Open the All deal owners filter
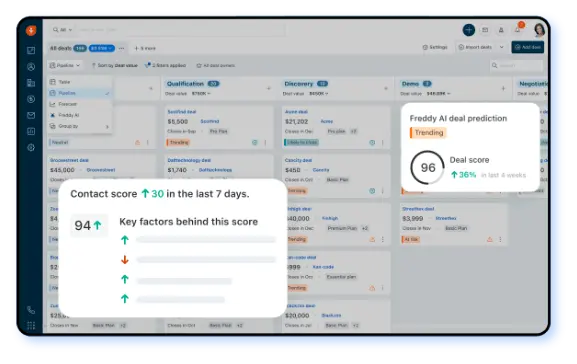The image size is (577, 364). [x=216, y=66]
